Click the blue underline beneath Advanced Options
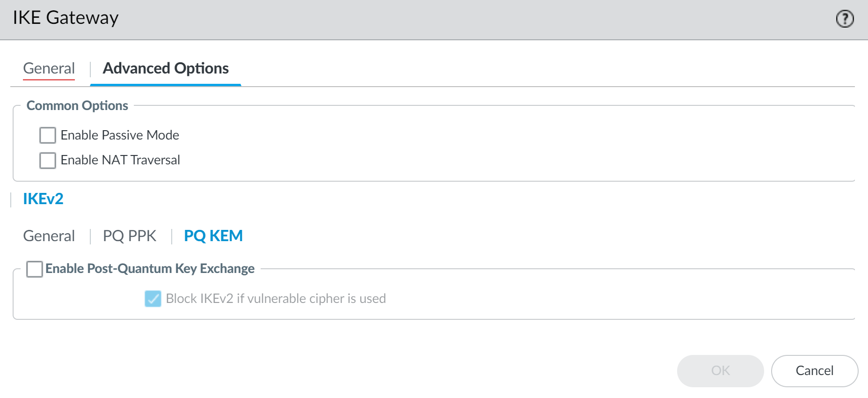 pyautogui.click(x=166, y=85)
